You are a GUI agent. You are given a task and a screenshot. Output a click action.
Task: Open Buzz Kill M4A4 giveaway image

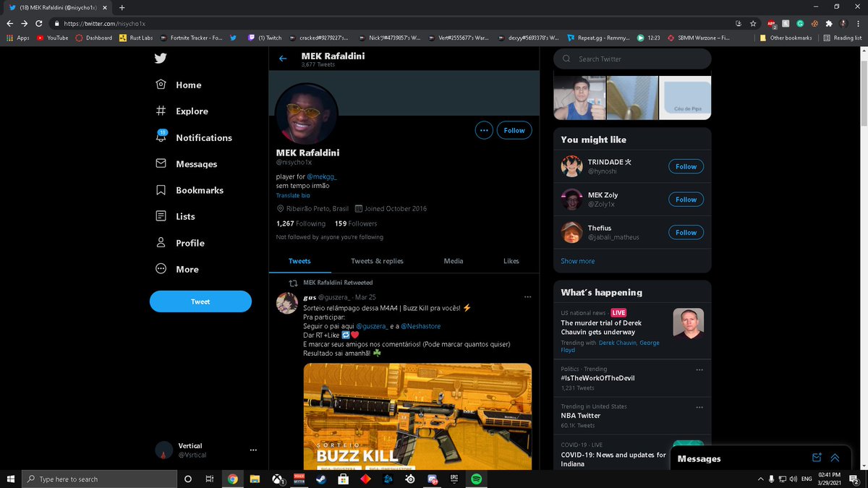[417, 416]
